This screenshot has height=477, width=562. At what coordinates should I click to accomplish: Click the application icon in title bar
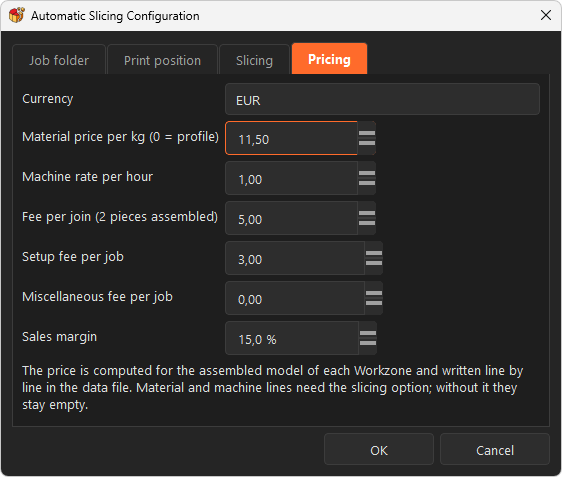[x=16, y=15]
